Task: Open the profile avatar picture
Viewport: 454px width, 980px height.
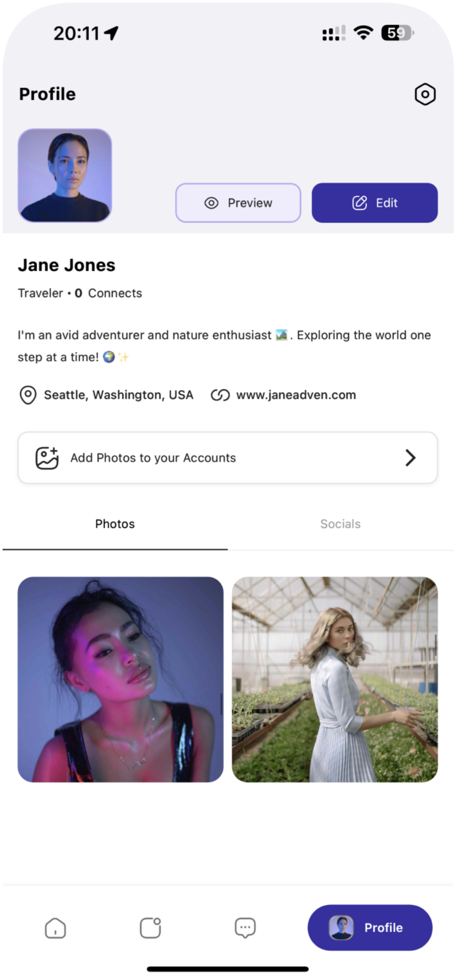Action: [x=65, y=175]
